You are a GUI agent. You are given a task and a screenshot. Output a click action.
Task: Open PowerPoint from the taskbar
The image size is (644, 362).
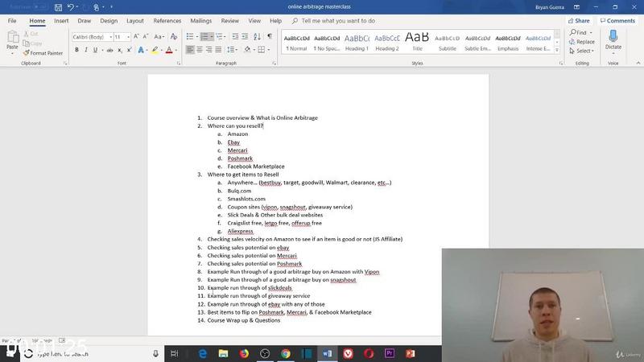411,353
